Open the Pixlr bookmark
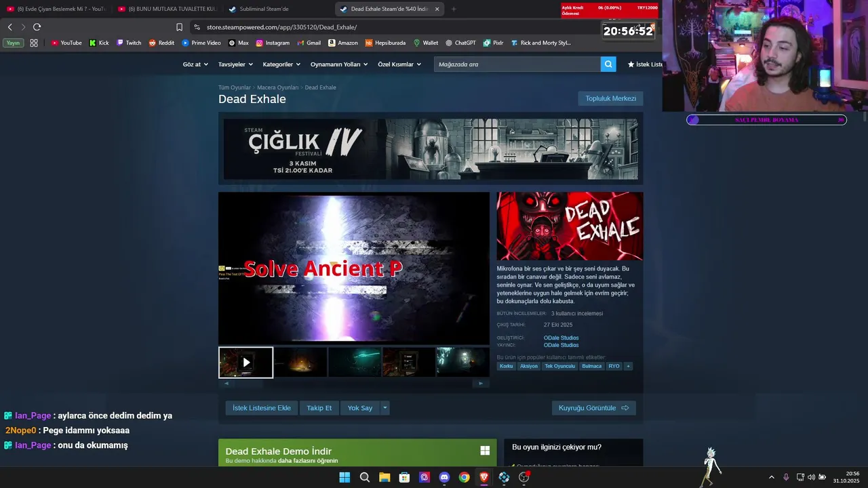 coord(493,43)
